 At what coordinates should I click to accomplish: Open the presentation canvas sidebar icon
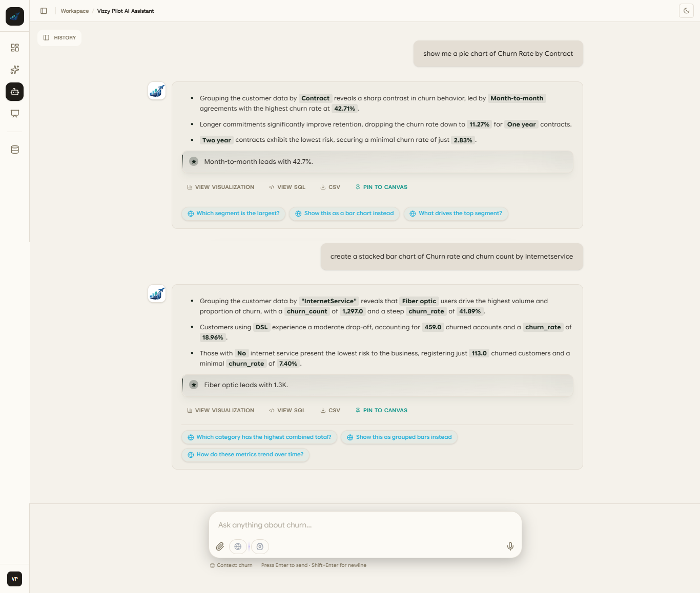point(15,114)
